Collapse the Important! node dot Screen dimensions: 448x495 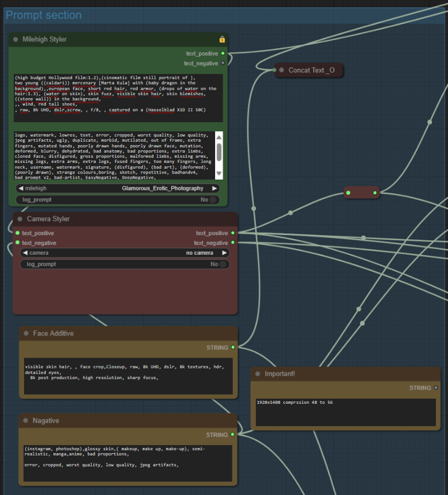click(258, 374)
